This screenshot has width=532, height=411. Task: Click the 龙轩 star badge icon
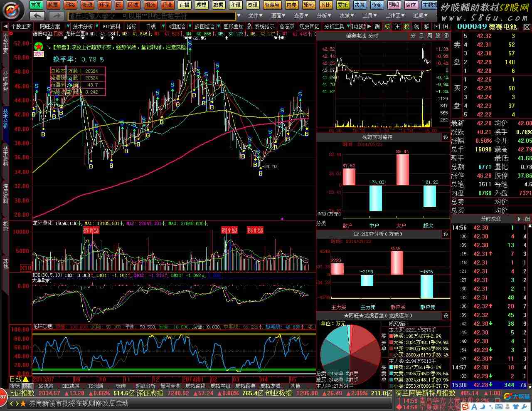point(39,47)
